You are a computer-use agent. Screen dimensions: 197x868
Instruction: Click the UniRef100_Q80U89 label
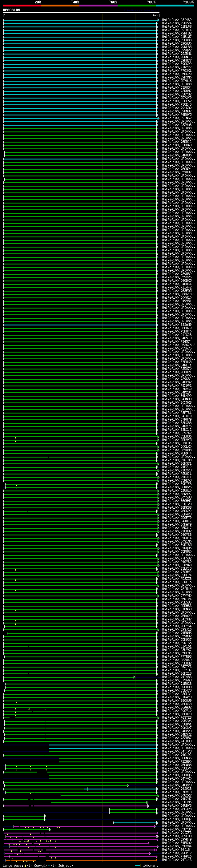pyautogui.click(x=177, y=274)
